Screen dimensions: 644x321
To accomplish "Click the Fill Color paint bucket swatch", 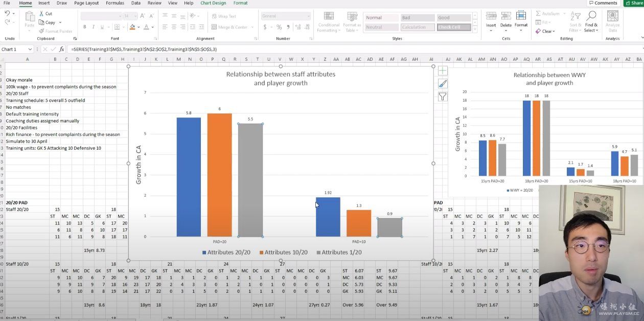I will tap(132, 27).
